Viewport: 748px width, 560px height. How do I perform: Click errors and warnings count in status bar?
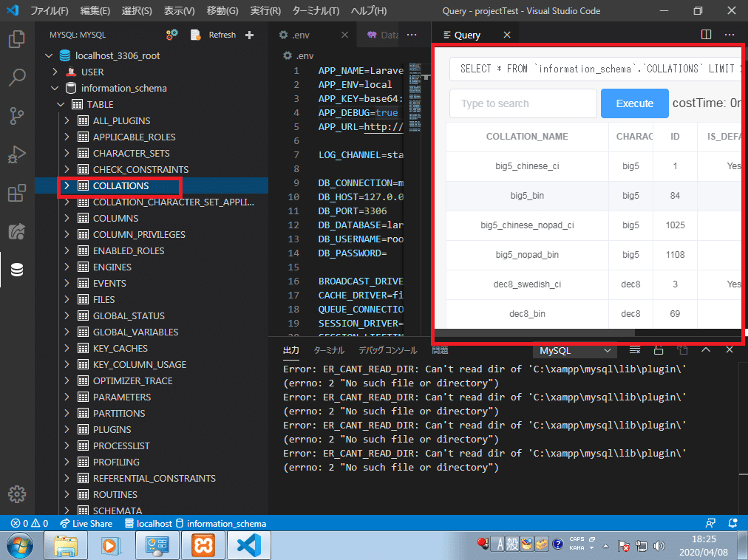(30, 523)
